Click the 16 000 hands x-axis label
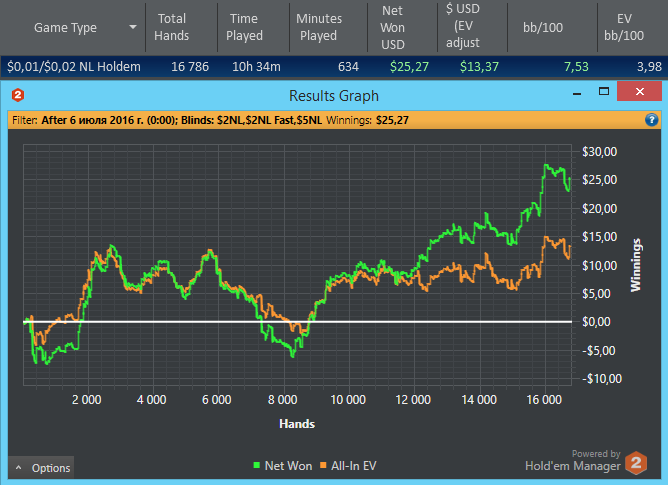The height and width of the screenshot is (485, 668). [x=544, y=400]
